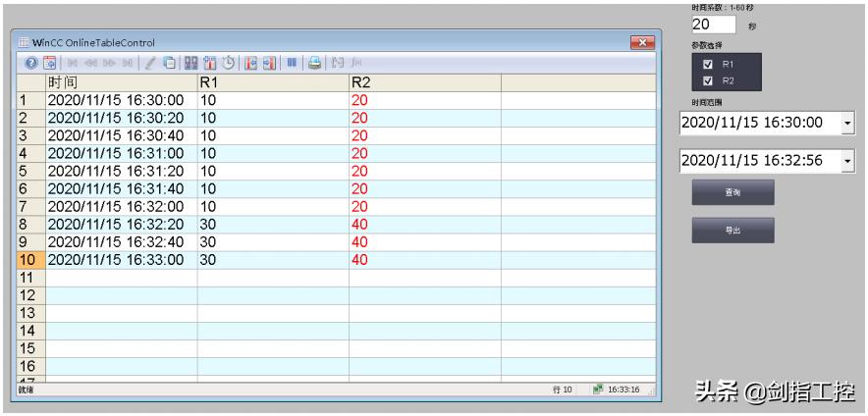
Task: Click the time interval field showing 20
Action: point(713,25)
